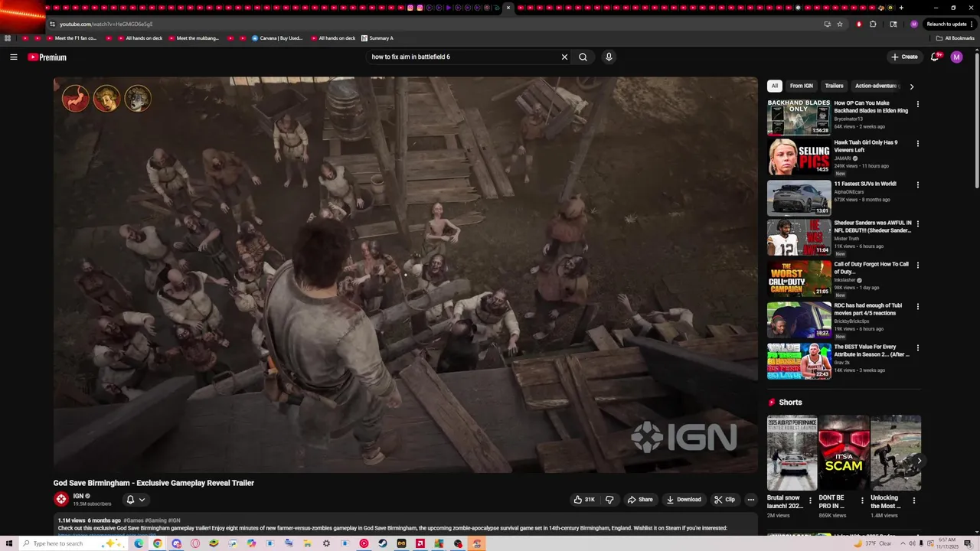Open the IGN channel avatar
This screenshot has width=980, height=551.
[61, 499]
